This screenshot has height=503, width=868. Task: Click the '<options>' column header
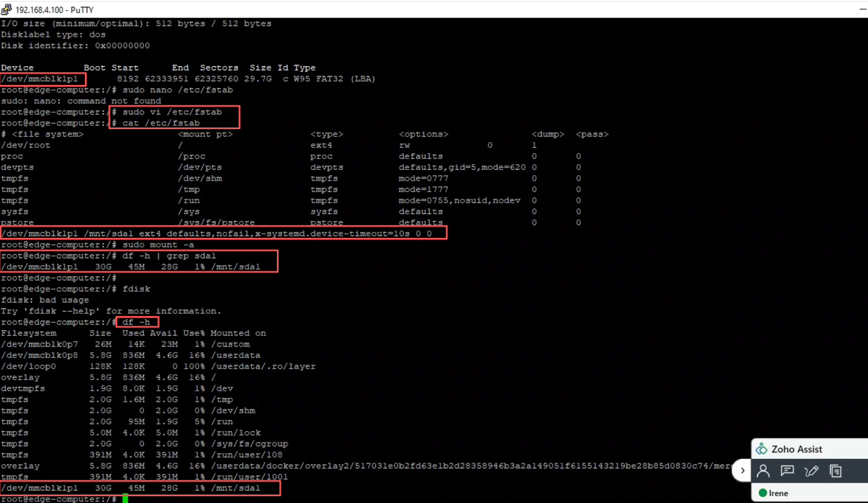(x=424, y=134)
